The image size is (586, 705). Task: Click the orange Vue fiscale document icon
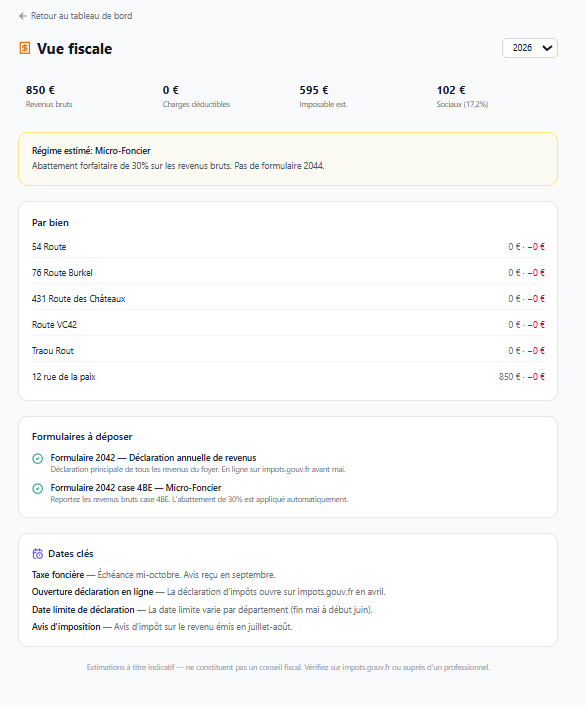coord(25,48)
